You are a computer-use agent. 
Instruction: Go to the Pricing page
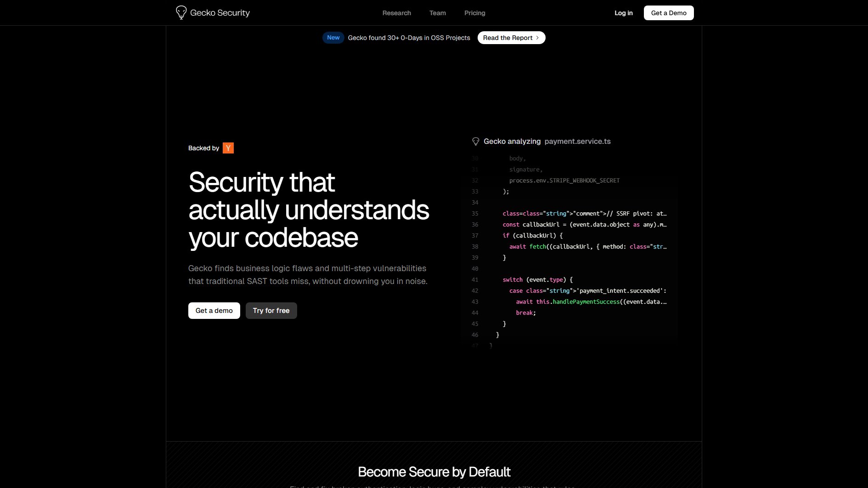coord(475,13)
